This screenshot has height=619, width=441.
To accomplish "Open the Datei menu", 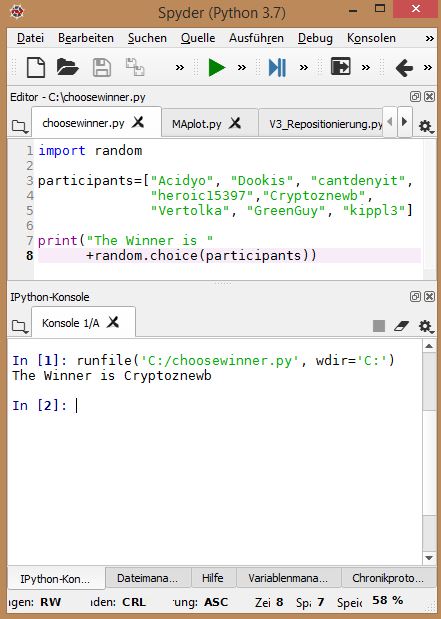I will click(30, 38).
